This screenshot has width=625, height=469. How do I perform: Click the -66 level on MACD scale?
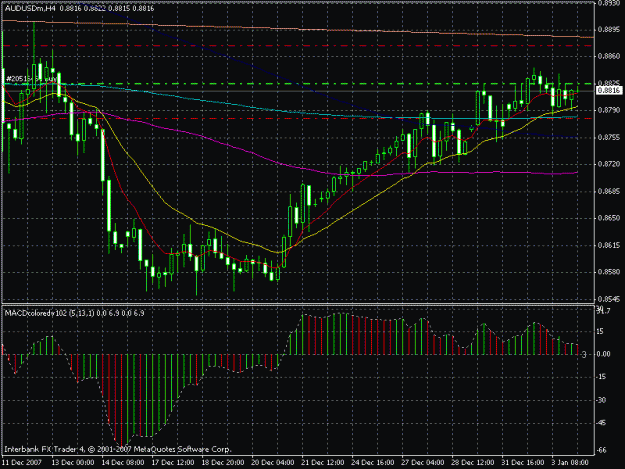601,450
